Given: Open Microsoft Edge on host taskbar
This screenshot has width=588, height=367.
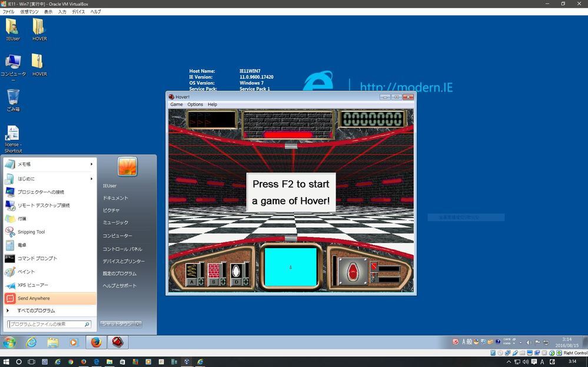Looking at the screenshot, I should tap(97, 362).
